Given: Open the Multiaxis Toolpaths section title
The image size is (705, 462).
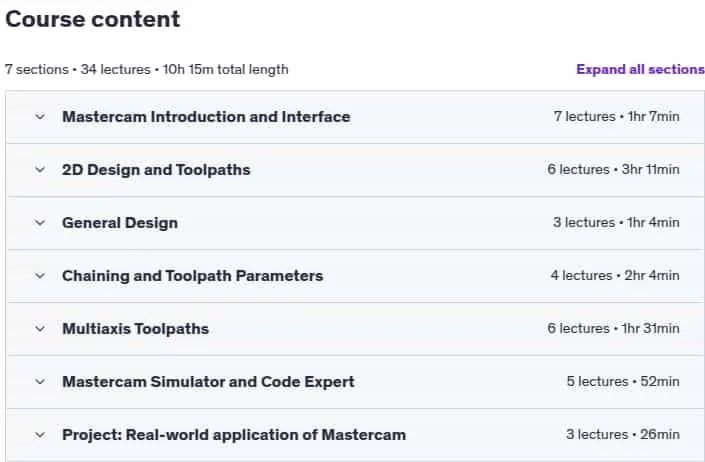Looking at the screenshot, I should click(x=135, y=329).
